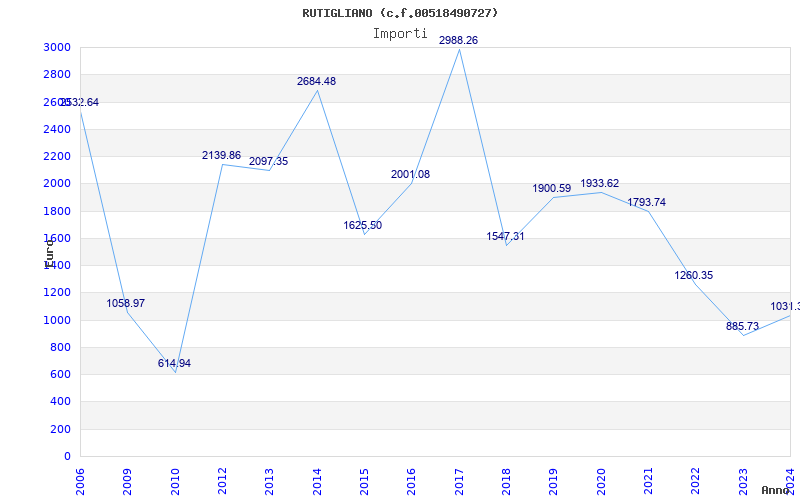
Task: Select the 2684.48 data label
Action: tap(316, 81)
